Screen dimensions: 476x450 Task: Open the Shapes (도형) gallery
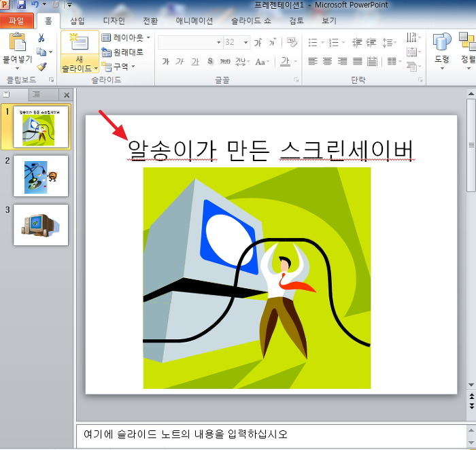(x=441, y=48)
